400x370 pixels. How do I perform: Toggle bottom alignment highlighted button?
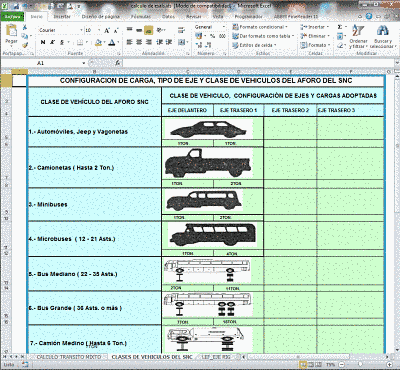pos(149,30)
